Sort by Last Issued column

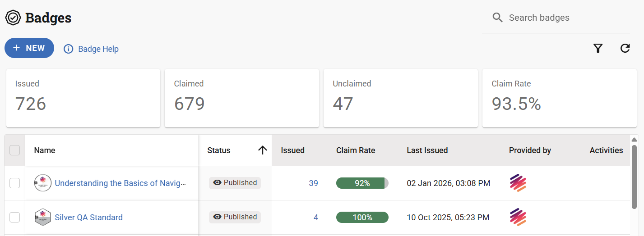click(427, 150)
